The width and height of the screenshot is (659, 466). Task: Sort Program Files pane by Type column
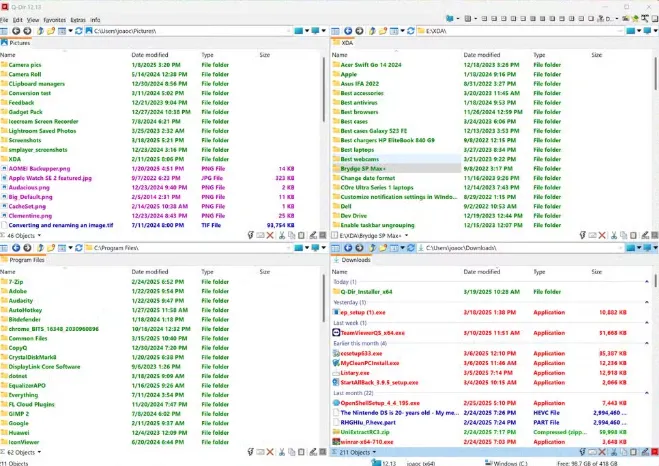click(207, 272)
